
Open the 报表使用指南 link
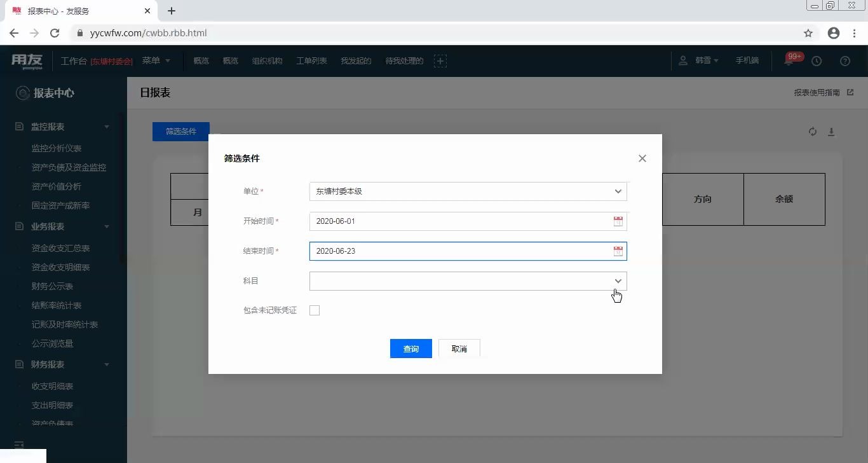coord(817,93)
